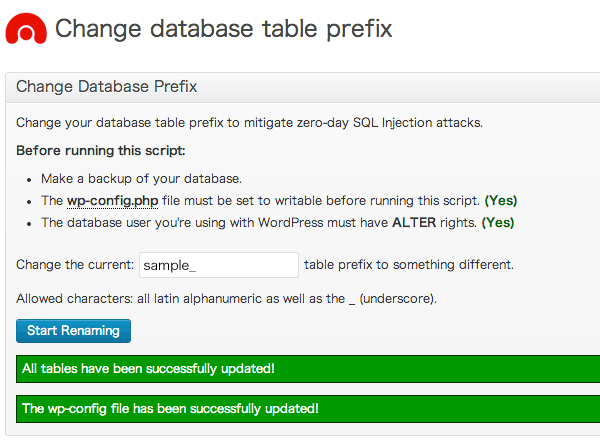Click the bullet before the wp-config.php requirement
600x442 pixels.
tap(29, 202)
